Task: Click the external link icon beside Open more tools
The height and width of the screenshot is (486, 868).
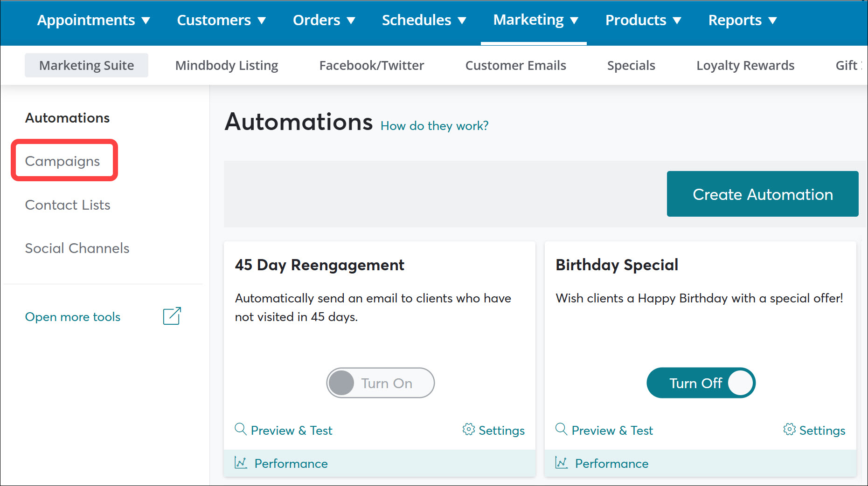Action: [x=171, y=316]
